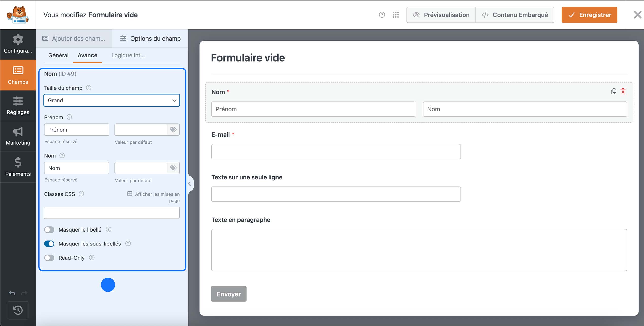Enable the Read-Only toggle
644x326 pixels.
(x=49, y=258)
